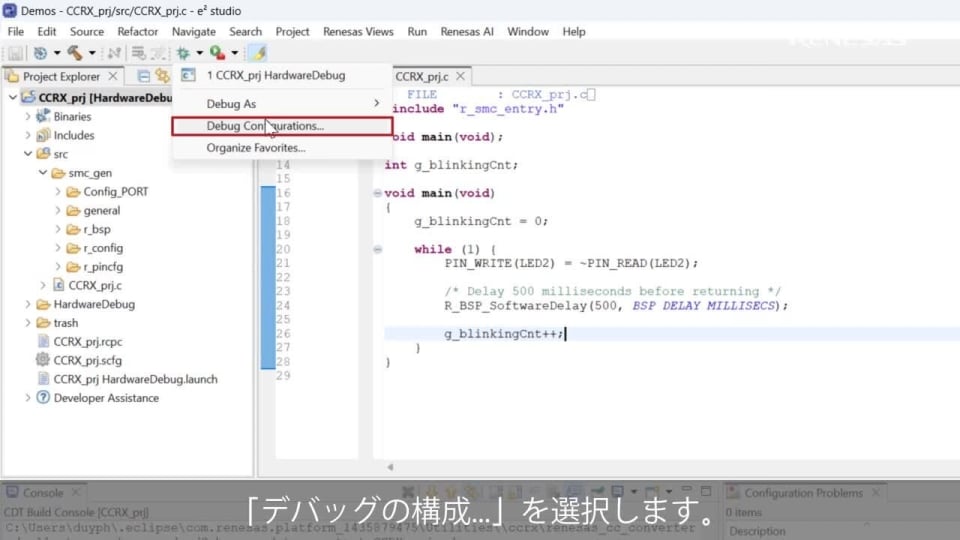960x540 pixels.
Task: Open the Debug As submenu
Action: [282, 103]
